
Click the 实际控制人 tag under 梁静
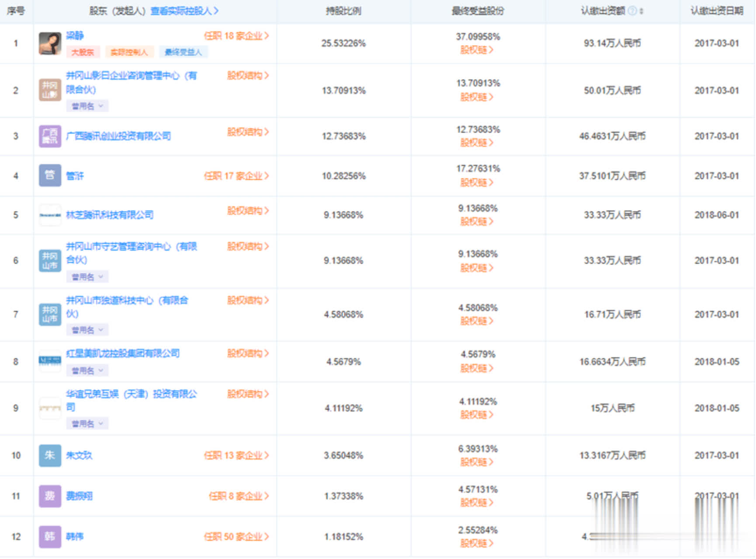pyautogui.click(x=129, y=52)
